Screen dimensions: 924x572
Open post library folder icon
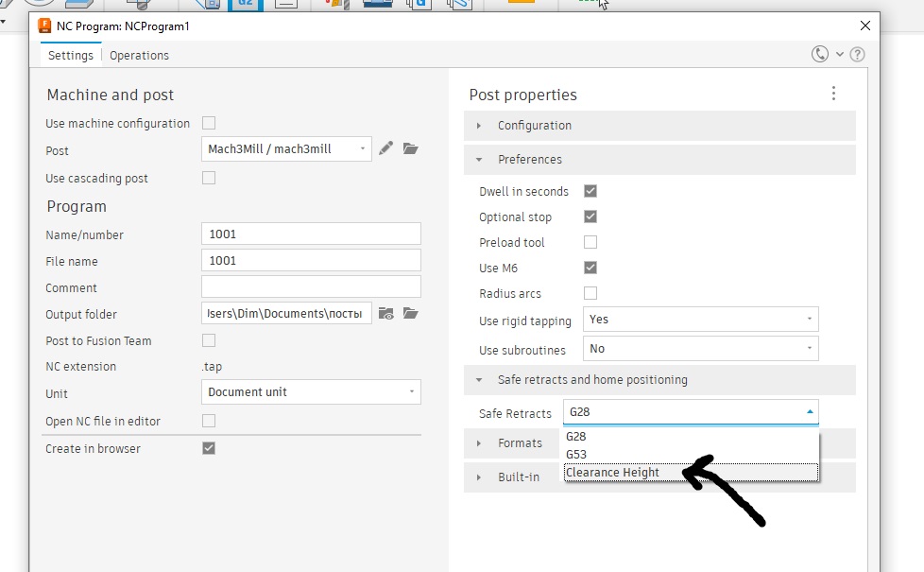(x=410, y=148)
